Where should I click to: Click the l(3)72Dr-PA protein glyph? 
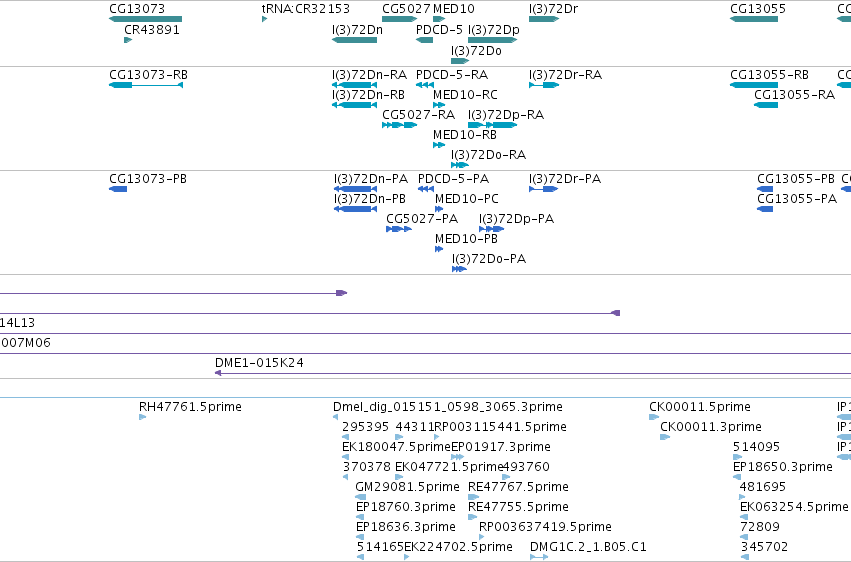tap(543, 189)
